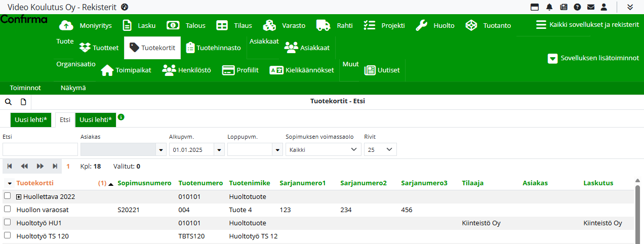Open the notifications bell icon
The height and width of the screenshot is (244, 644).
pos(549,7)
